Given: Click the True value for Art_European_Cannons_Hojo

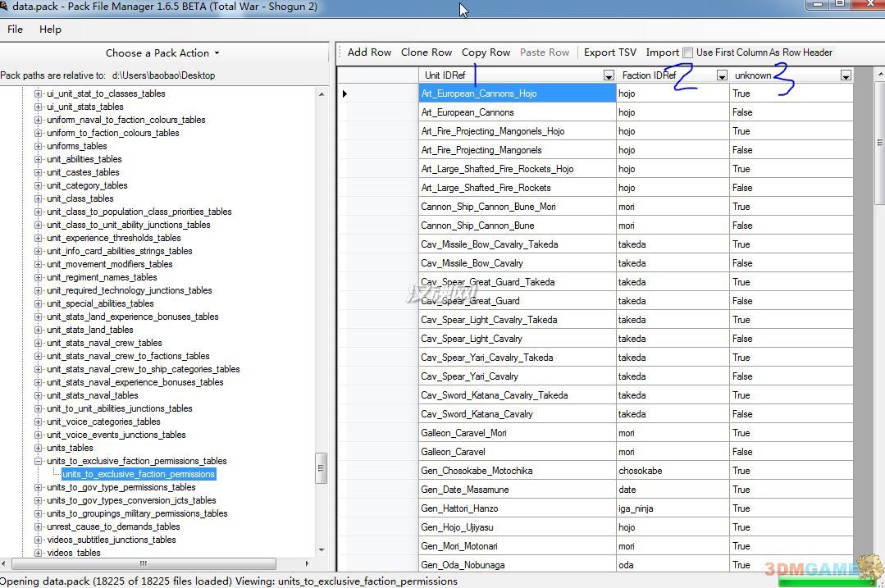Looking at the screenshot, I should [x=791, y=93].
